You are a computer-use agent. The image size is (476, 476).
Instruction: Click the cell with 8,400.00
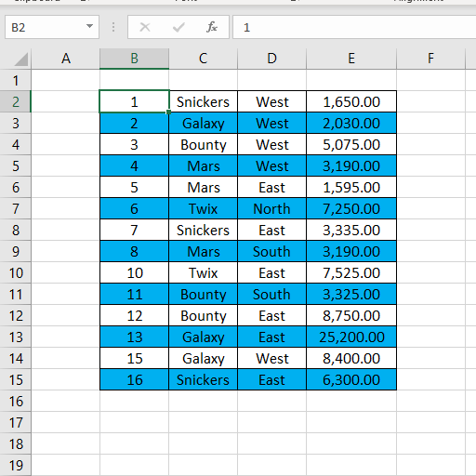(351, 358)
